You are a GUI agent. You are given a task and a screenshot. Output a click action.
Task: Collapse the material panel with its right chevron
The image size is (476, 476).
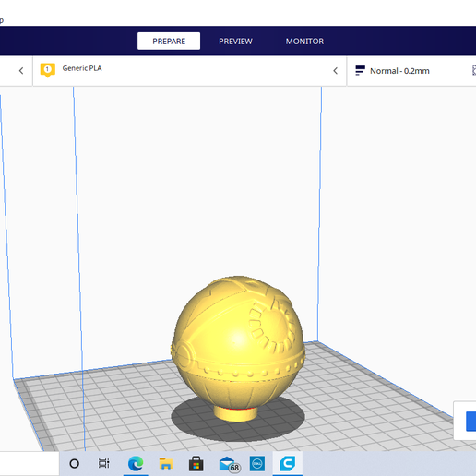[336, 71]
